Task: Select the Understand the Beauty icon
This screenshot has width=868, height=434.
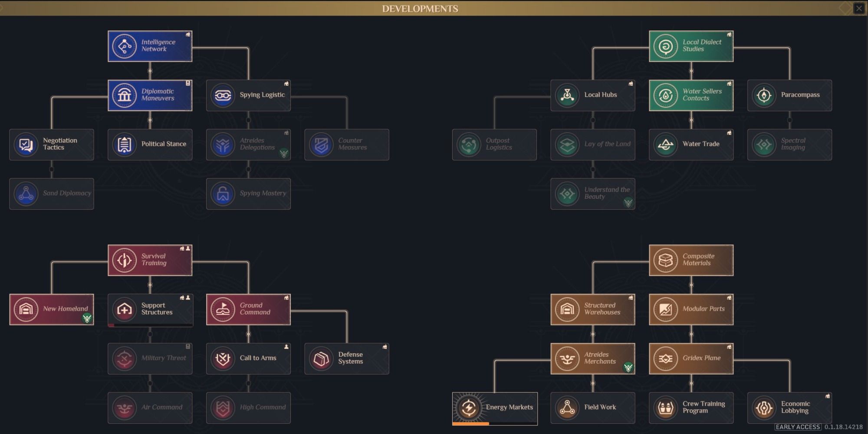Action: 567,194
